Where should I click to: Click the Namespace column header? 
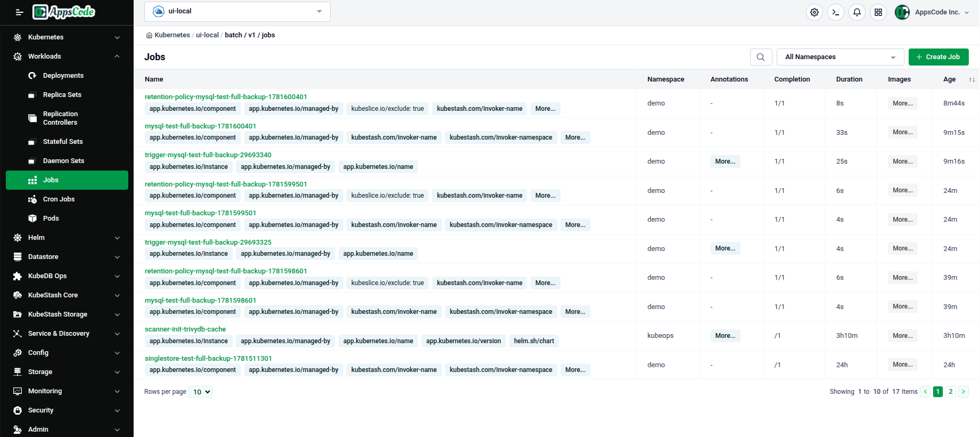click(665, 79)
